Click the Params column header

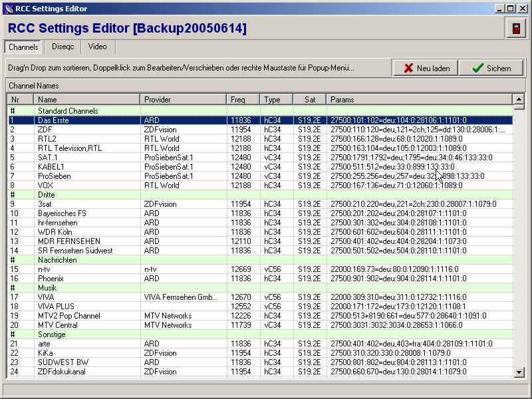419,99
